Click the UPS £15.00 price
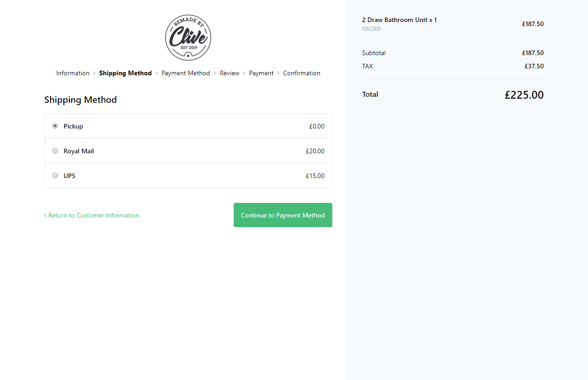This screenshot has height=380, width=588. coord(315,176)
